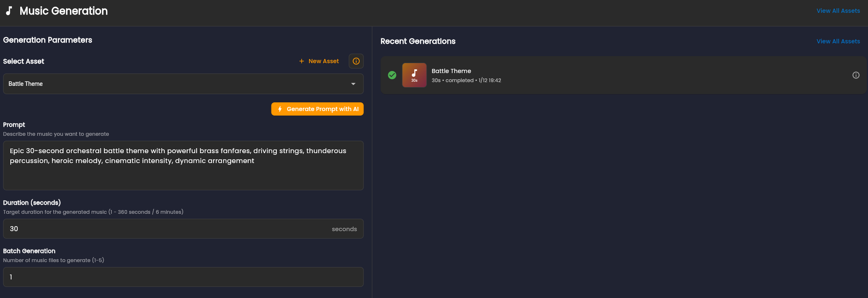Expand the Select Asset dropdown arrow
The image size is (868, 298).
[x=353, y=84]
